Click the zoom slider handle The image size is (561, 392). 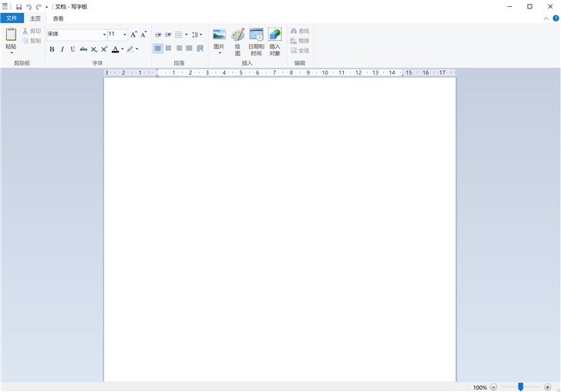click(x=521, y=387)
